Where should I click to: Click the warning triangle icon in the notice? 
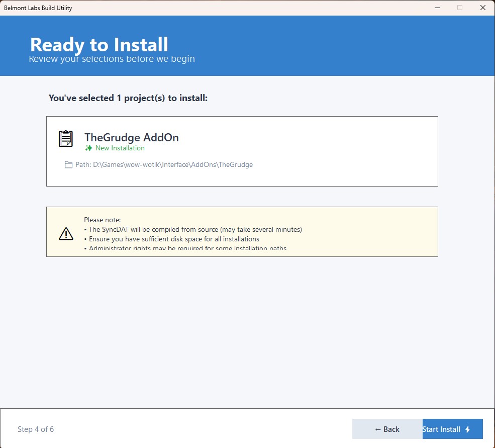66,233
